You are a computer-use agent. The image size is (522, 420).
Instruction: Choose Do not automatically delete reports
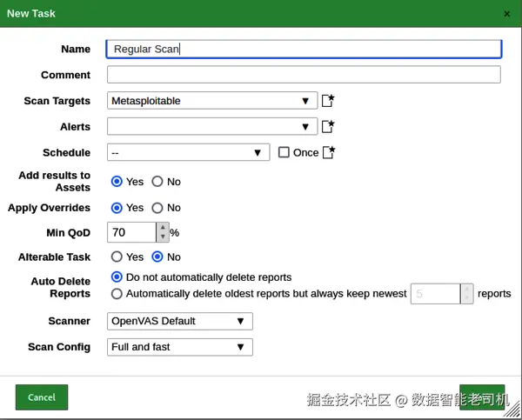click(x=117, y=277)
